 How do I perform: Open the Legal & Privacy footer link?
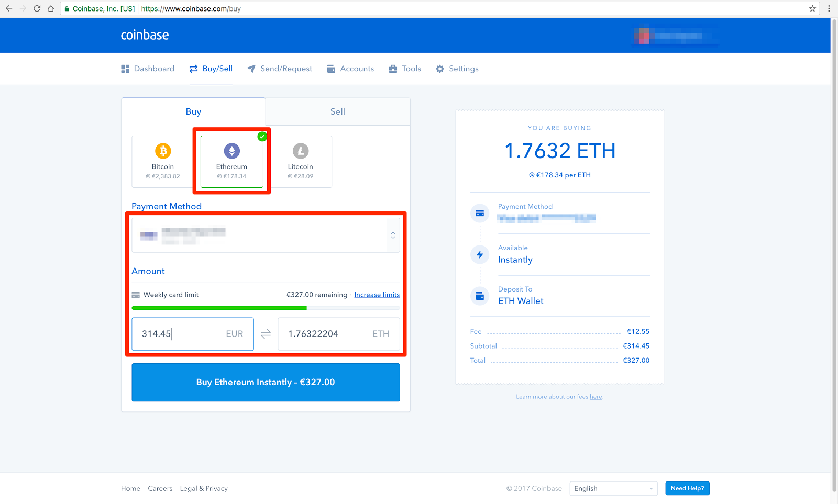(x=204, y=488)
